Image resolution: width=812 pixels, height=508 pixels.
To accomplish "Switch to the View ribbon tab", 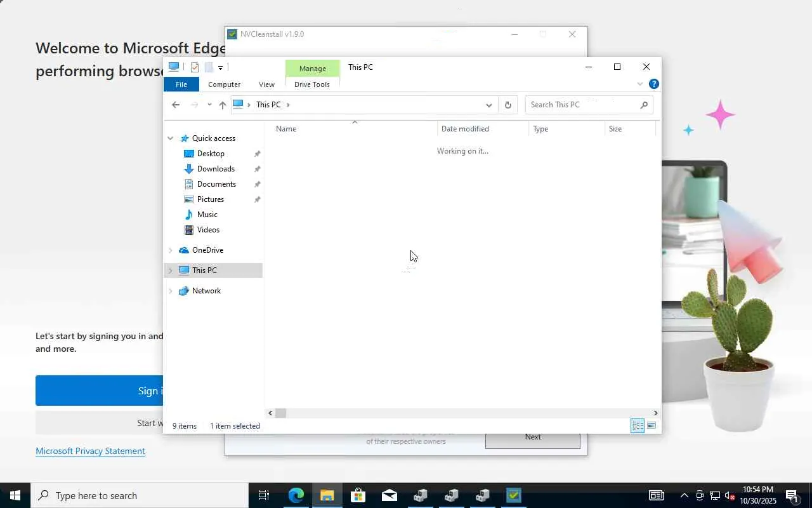I will point(266,84).
